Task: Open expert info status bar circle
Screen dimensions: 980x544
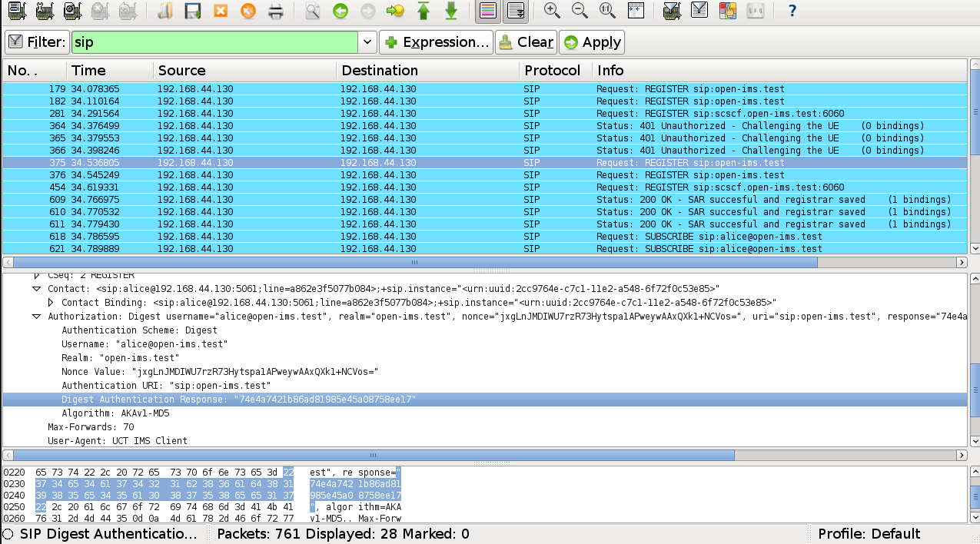Action: (x=8, y=534)
